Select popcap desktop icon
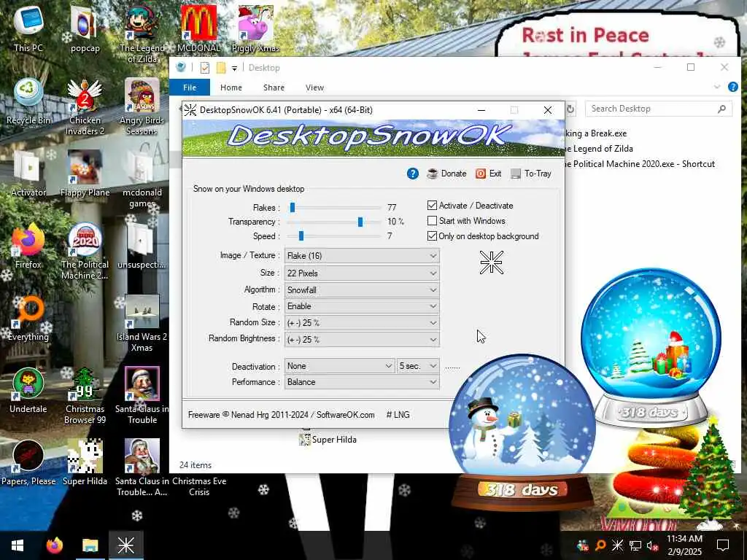Image resolution: width=747 pixels, height=560 pixels. (x=85, y=28)
